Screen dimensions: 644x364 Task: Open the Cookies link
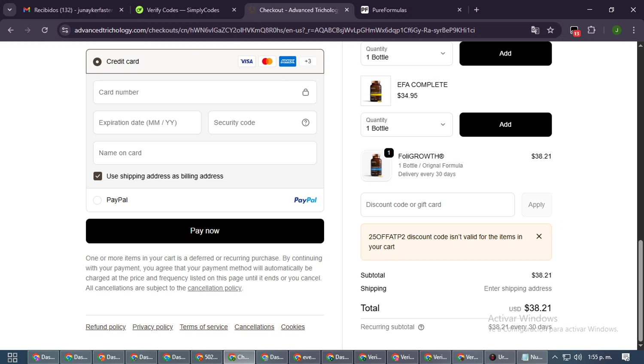tap(293, 327)
